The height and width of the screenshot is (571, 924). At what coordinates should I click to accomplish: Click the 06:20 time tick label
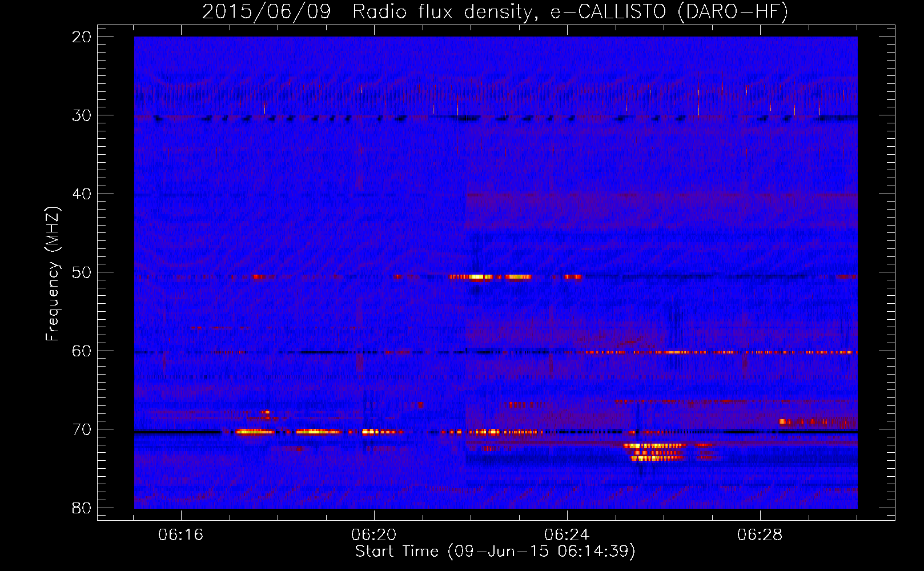coord(374,535)
